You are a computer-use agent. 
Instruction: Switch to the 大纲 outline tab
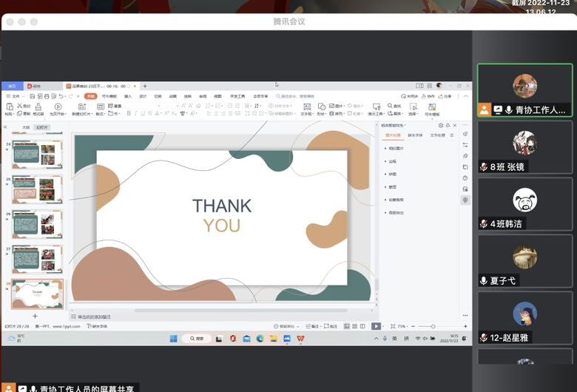(x=25, y=127)
